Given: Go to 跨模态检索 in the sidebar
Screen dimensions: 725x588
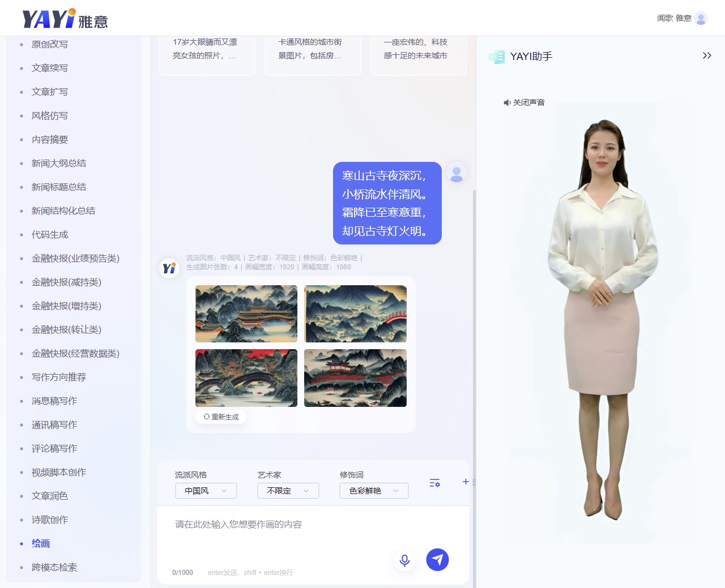Looking at the screenshot, I should coord(54,567).
